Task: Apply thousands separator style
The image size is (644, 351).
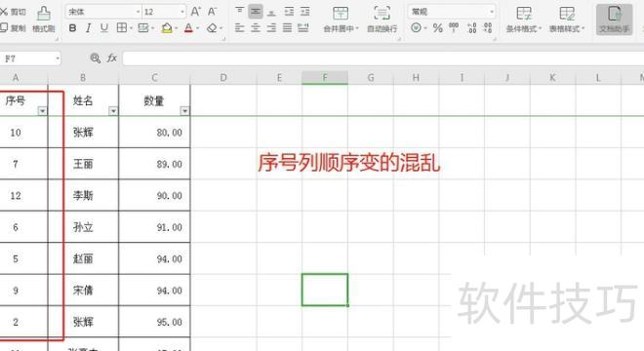Action: pyautogui.click(x=454, y=28)
